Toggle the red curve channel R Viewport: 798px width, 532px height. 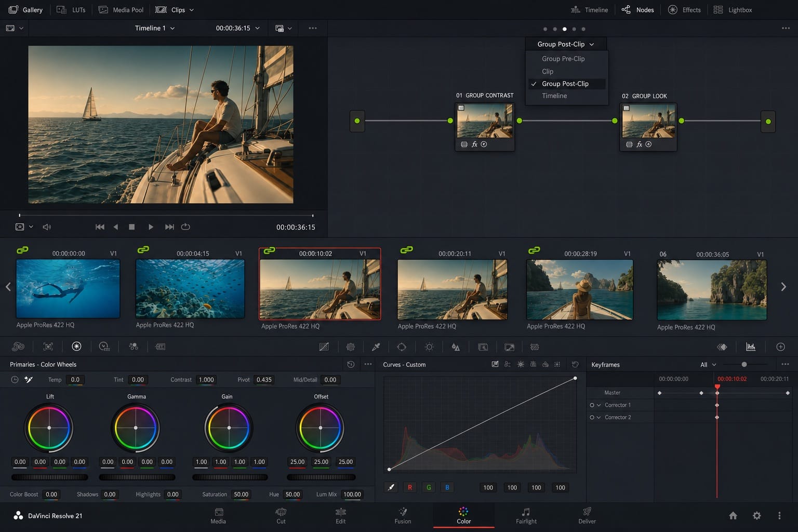(x=410, y=487)
